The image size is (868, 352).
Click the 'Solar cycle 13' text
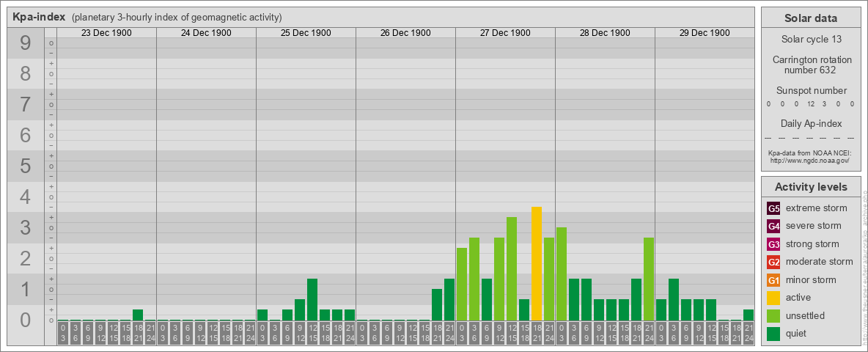tap(811, 40)
